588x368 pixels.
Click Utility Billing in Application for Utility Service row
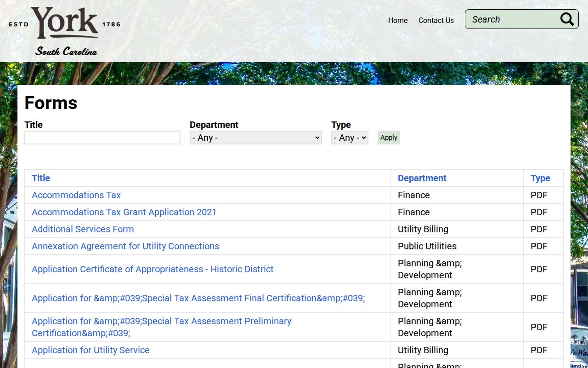[423, 350]
